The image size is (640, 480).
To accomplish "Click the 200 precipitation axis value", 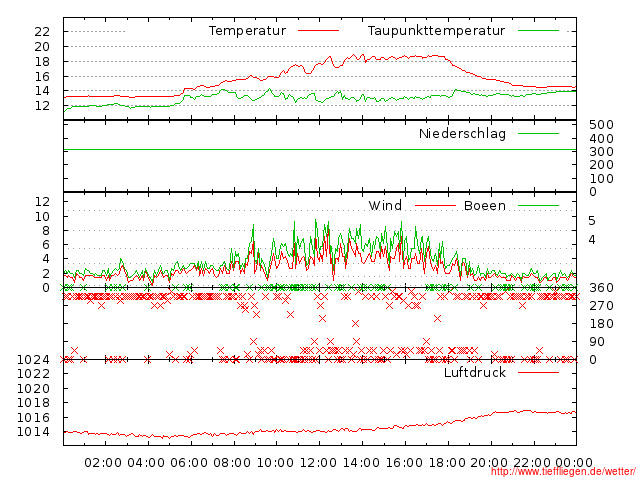I will tap(601, 164).
